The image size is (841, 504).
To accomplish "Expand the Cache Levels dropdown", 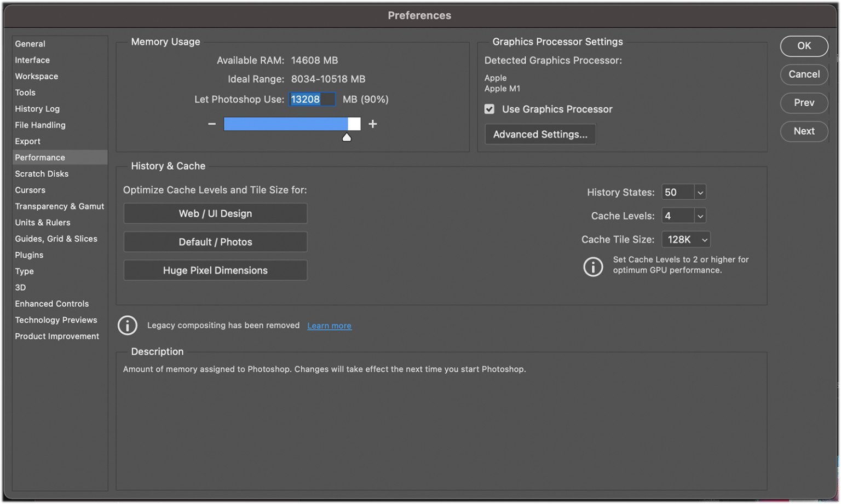I will 700,216.
